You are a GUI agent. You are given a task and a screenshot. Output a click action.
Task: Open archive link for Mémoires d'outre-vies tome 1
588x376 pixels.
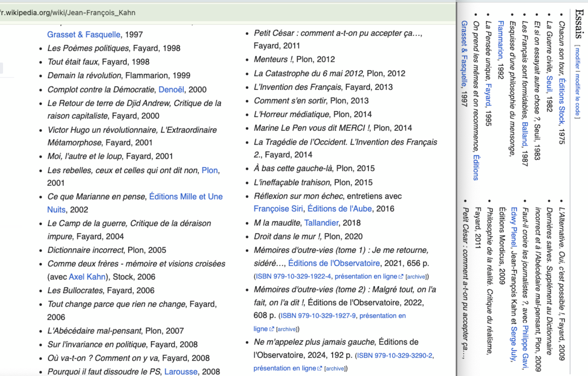click(416, 277)
